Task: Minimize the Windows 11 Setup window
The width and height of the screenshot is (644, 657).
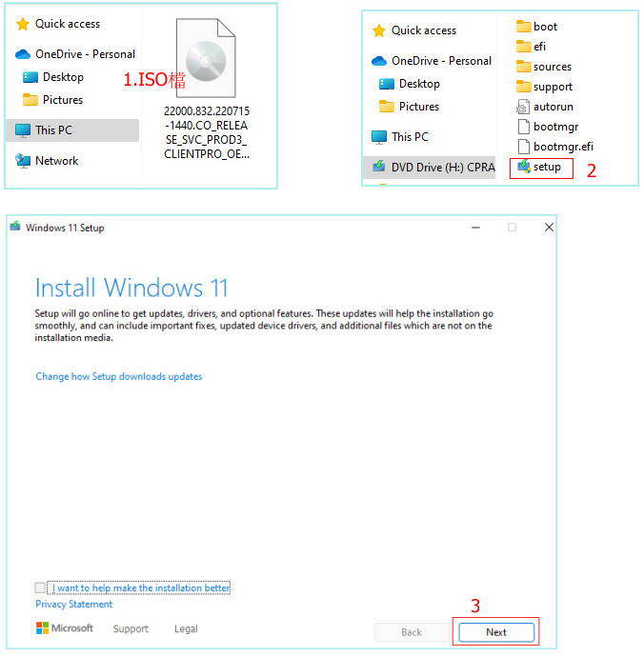Action: click(x=475, y=228)
